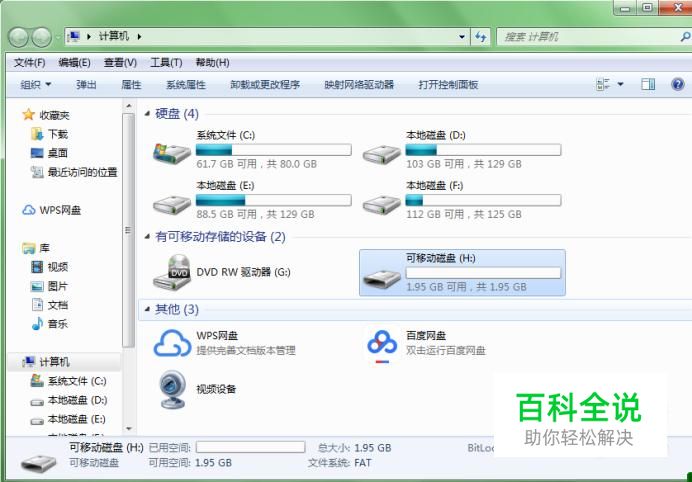Screen dimensions: 692x482
Task: Click the change view icon
Action: tap(603, 84)
